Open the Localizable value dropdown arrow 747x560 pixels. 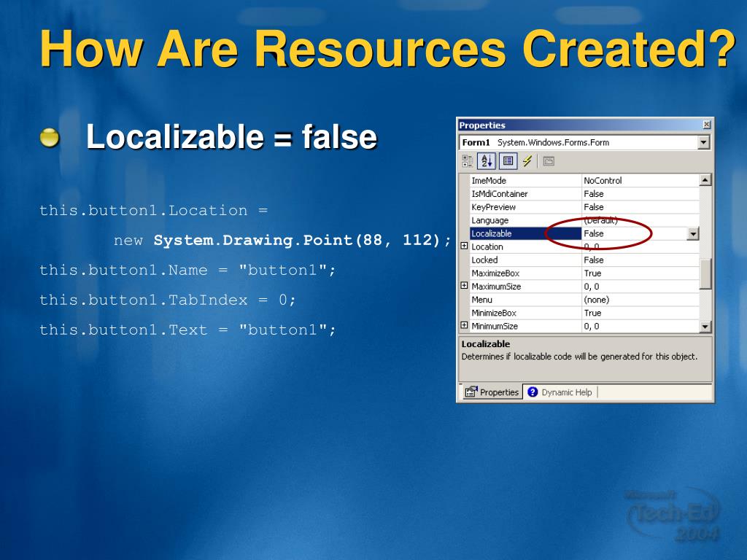tap(693, 234)
